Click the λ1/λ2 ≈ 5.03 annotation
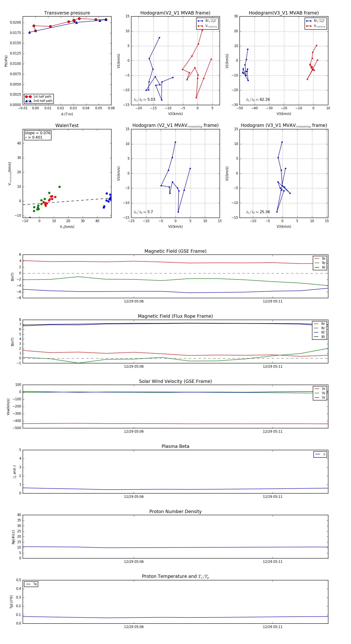 (144, 100)
